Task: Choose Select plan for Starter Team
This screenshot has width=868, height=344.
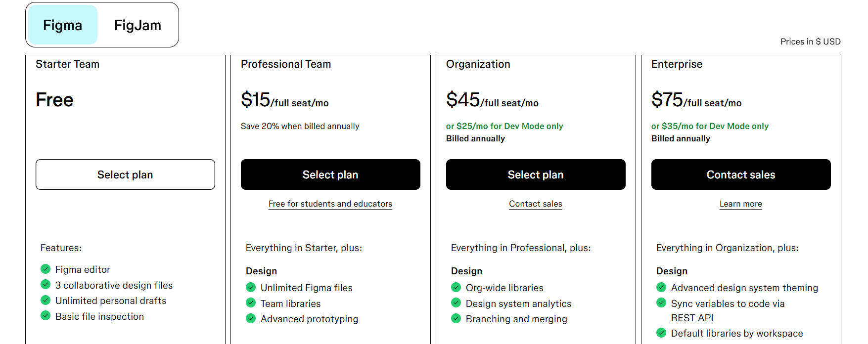Action: [125, 174]
